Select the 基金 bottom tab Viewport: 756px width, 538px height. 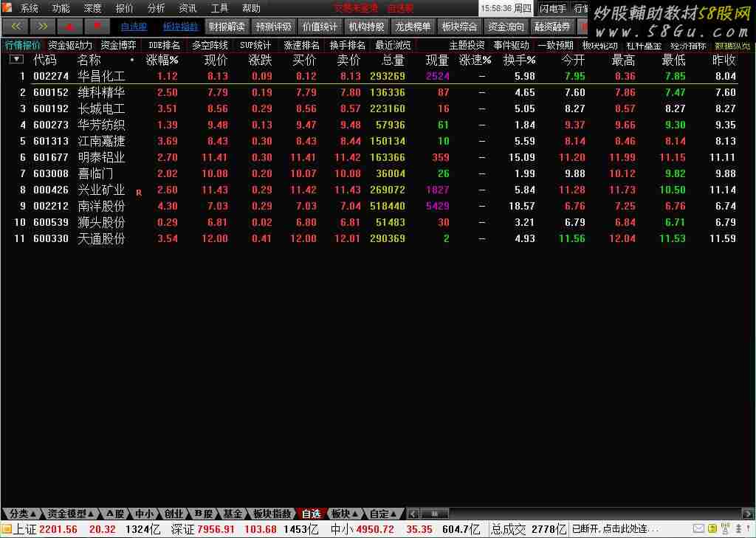(x=233, y=514)
